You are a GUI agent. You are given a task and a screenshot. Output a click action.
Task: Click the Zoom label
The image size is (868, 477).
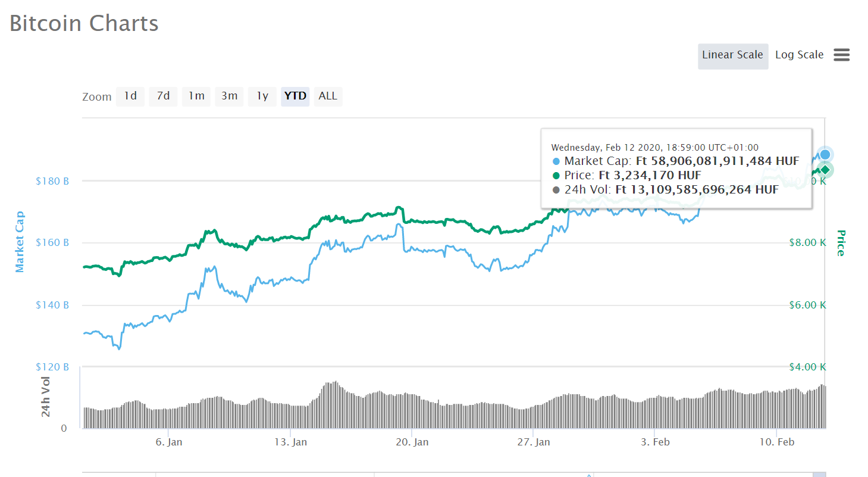pos(96,96)
